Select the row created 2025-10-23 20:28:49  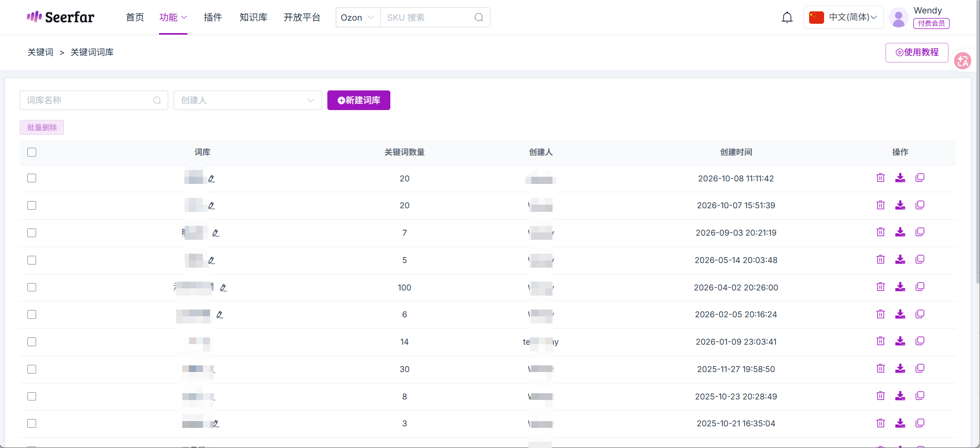pos(32,396)
